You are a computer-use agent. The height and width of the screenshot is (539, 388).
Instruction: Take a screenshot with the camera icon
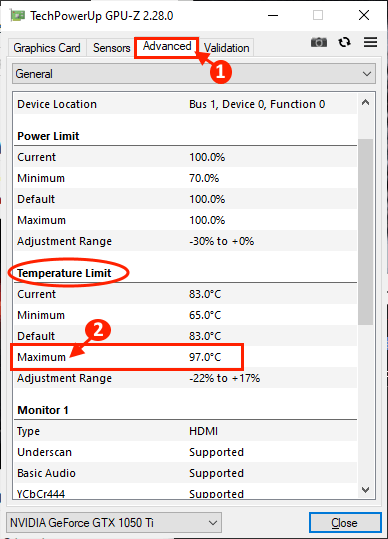tap(319, 42)
